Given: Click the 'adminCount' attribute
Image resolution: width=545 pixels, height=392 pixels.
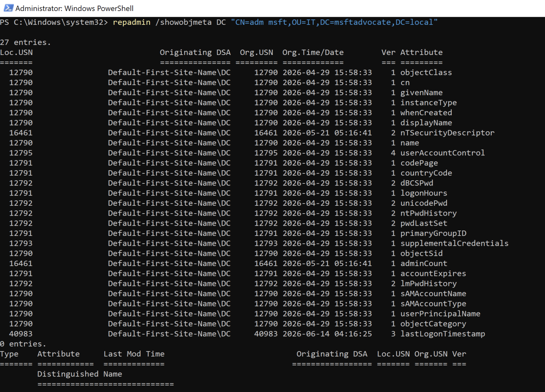Looking at the screenshot, I should click(424, 264).
